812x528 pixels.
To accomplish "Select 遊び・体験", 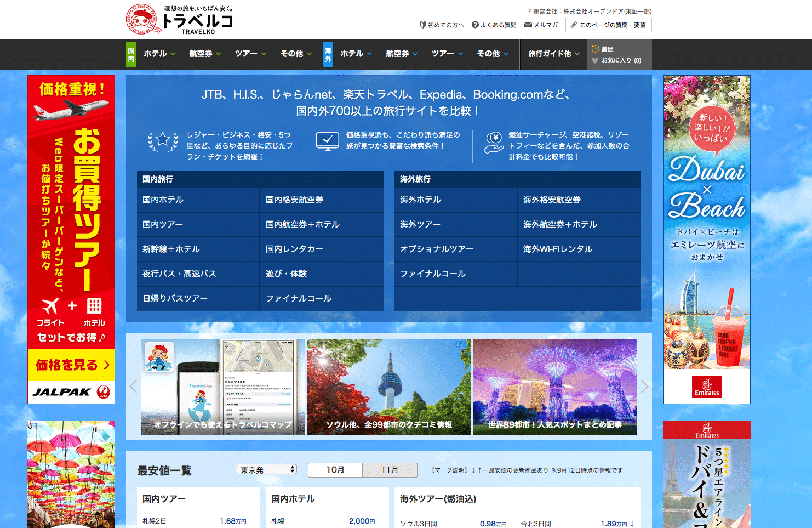I will point(322,274).
